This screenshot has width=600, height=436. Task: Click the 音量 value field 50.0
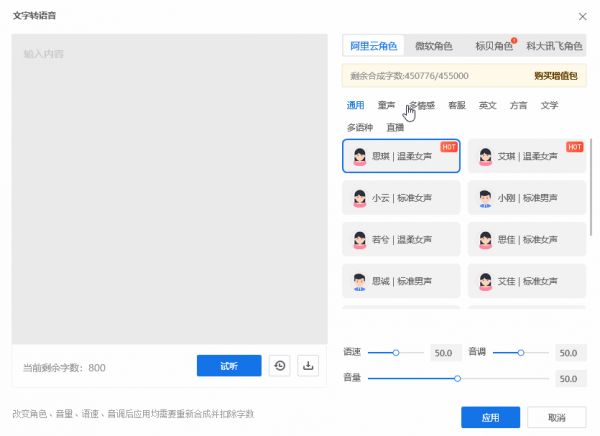point(571,379)
